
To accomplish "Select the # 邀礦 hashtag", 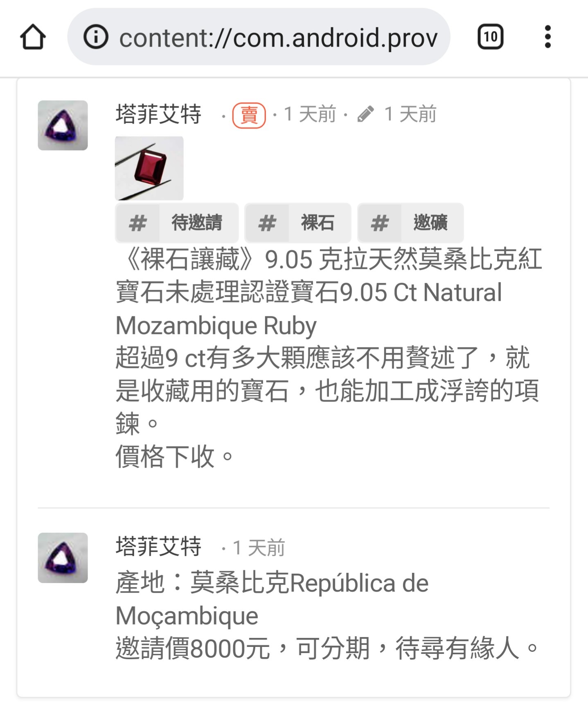I will click(x=410, y=223).
